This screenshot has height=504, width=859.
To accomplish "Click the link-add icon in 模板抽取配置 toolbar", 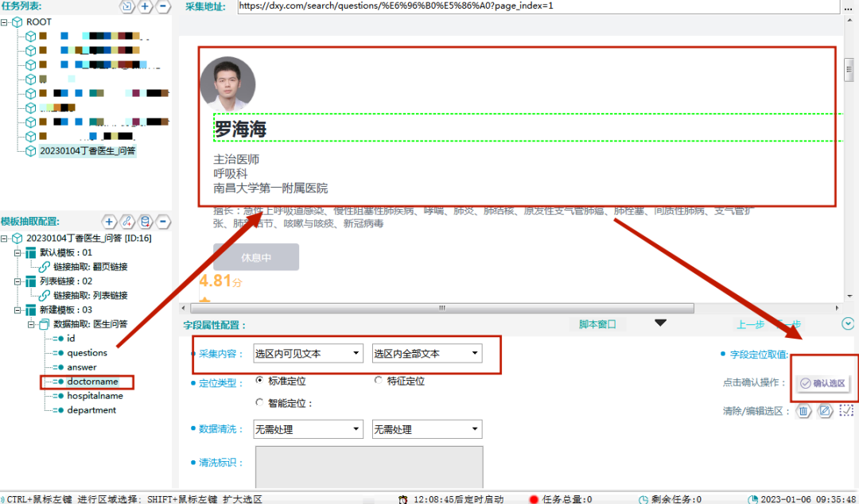I will [x=126, y=222].
